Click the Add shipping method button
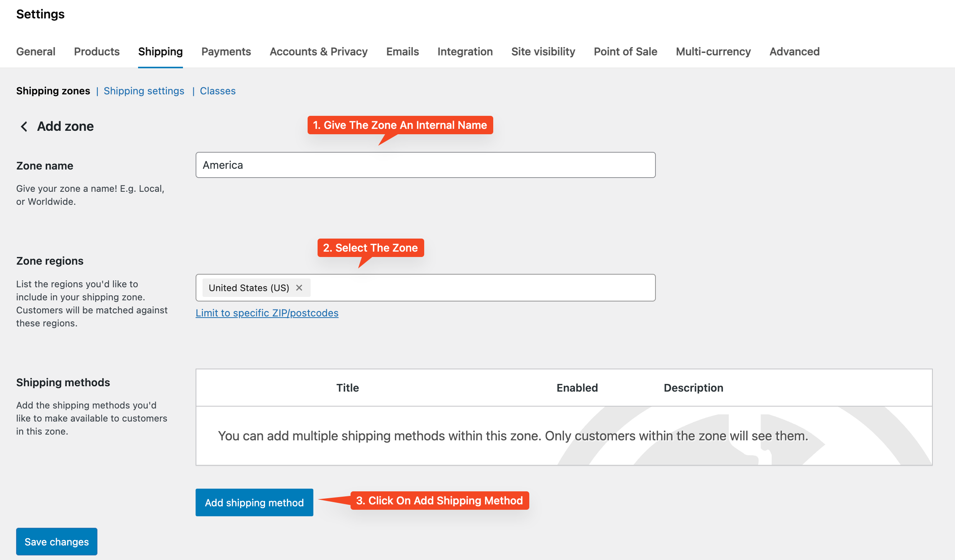The height and width of the screenshot is (560, 955). (x=254, y=502)
